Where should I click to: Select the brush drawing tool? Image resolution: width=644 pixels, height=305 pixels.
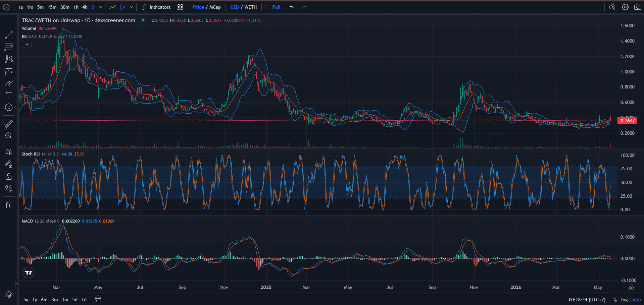pos(9,83)
